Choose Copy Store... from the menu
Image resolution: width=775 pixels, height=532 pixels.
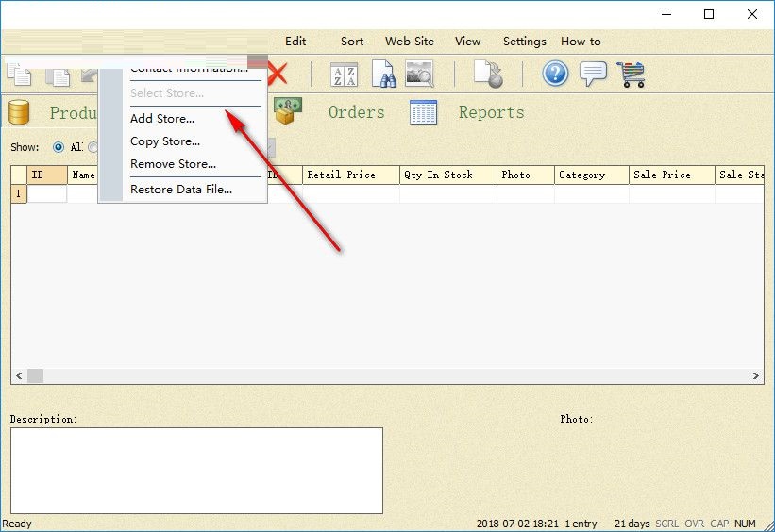[165, 141]
